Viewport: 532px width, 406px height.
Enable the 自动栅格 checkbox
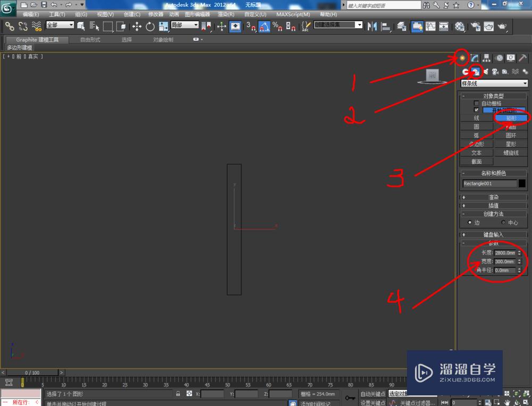(476, 104)
